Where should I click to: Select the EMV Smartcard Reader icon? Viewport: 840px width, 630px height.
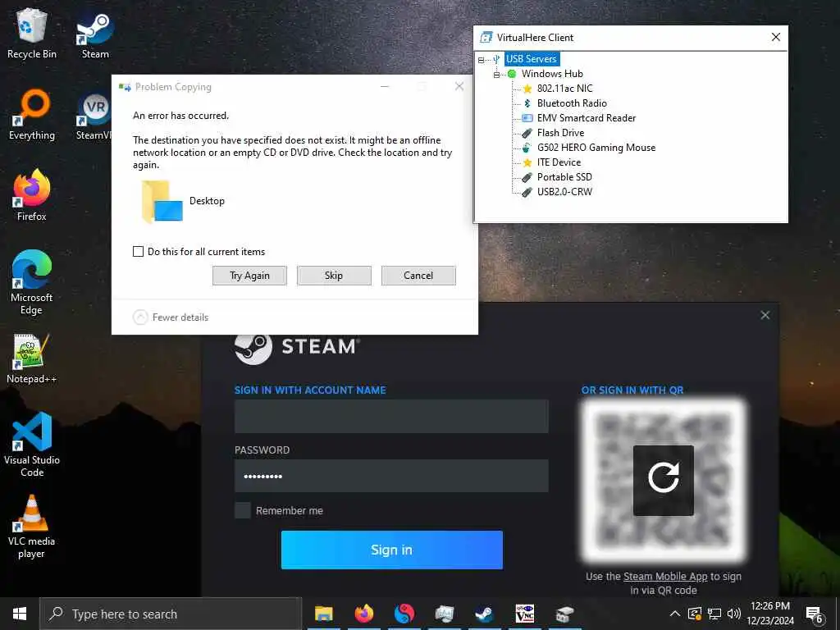[x=527, y=118]
